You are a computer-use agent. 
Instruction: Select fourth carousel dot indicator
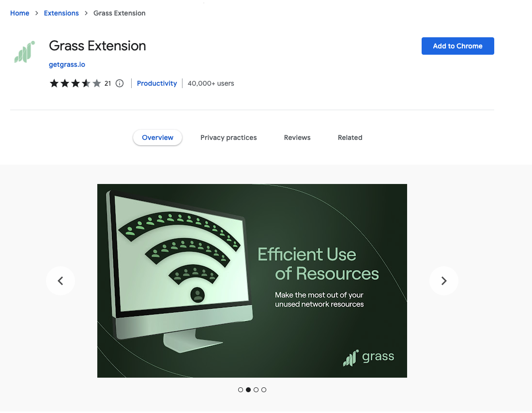pyautogui.click(x=264, y=390)
